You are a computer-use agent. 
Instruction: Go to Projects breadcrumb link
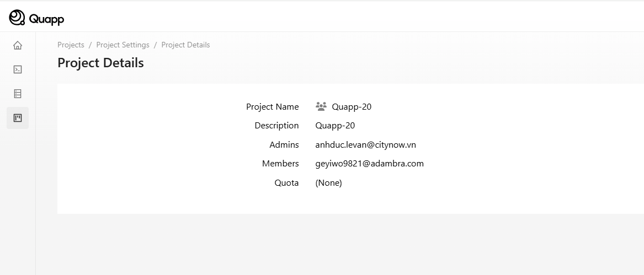[x=71, y=45]
